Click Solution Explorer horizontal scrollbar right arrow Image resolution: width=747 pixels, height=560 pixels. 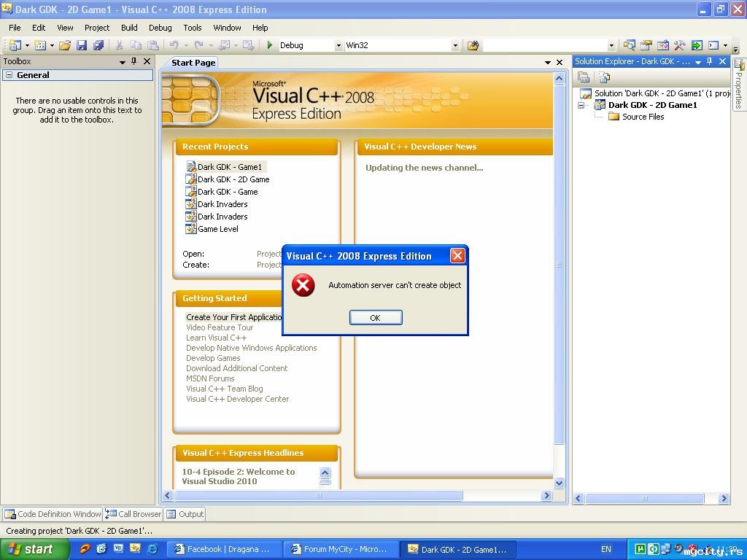point(724,499)
